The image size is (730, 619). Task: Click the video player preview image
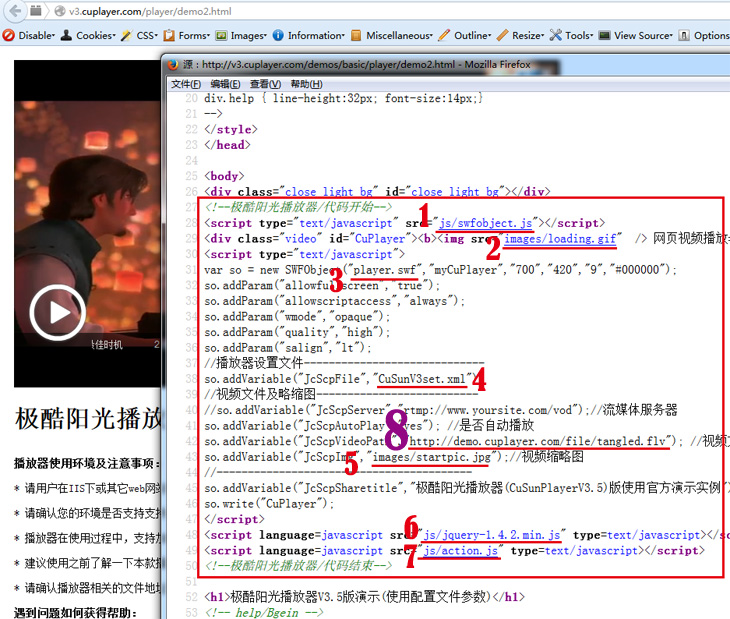pos(87,223)
